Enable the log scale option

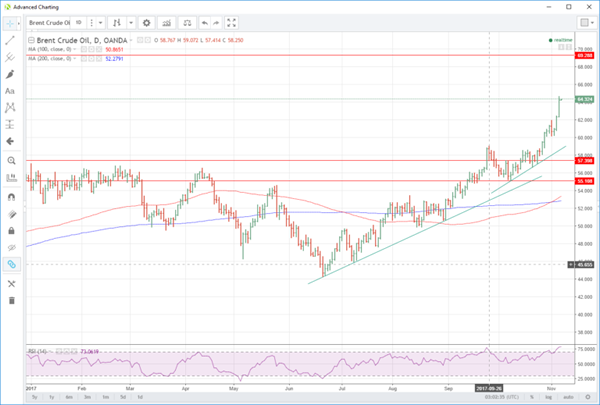[550, 397]
